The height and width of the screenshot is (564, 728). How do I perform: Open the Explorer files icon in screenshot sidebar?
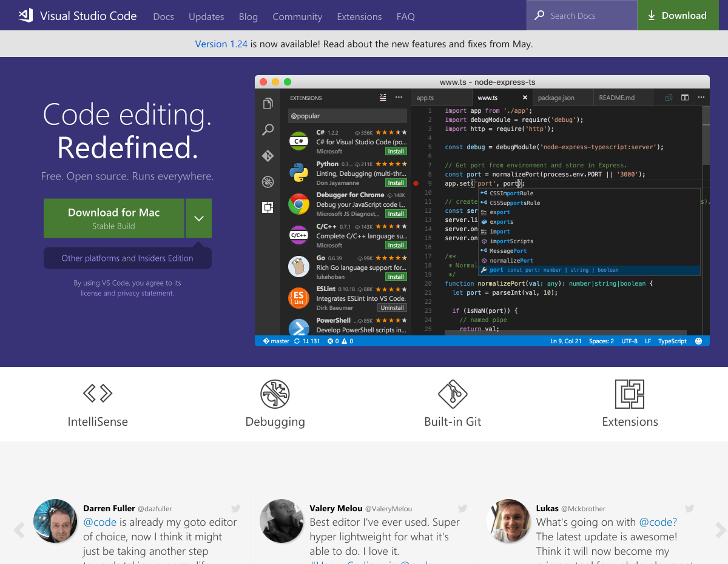(268, 104)
